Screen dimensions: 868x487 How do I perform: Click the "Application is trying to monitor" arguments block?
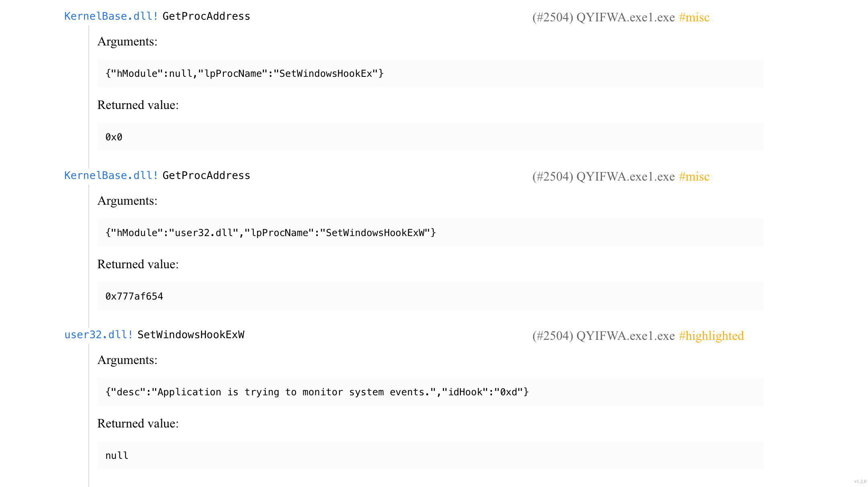coord(430,392)
